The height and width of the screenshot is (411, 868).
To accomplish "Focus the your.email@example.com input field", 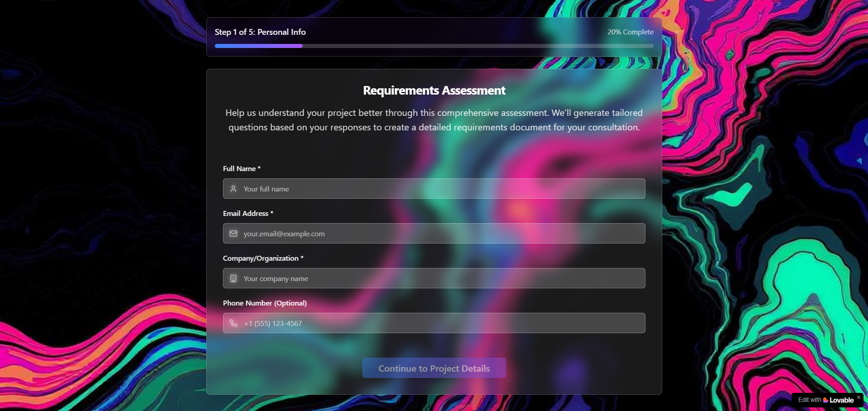I will point(434,234).
